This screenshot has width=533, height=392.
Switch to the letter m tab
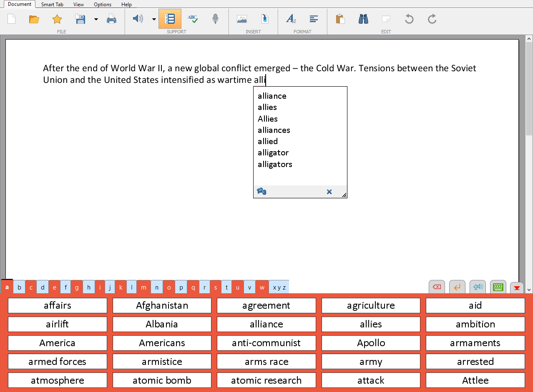coord(143,287)
